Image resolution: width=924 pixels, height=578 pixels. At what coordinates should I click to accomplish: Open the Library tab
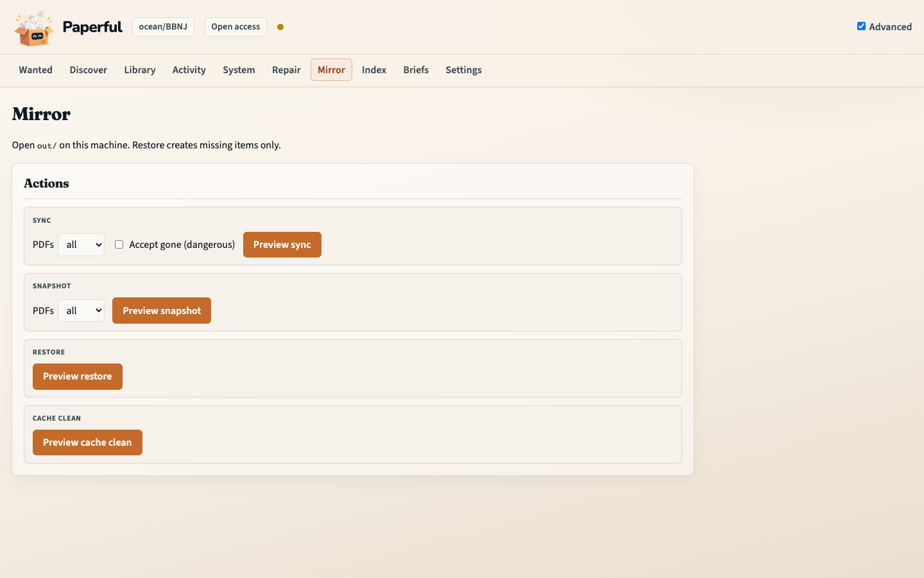coord(140,70)
